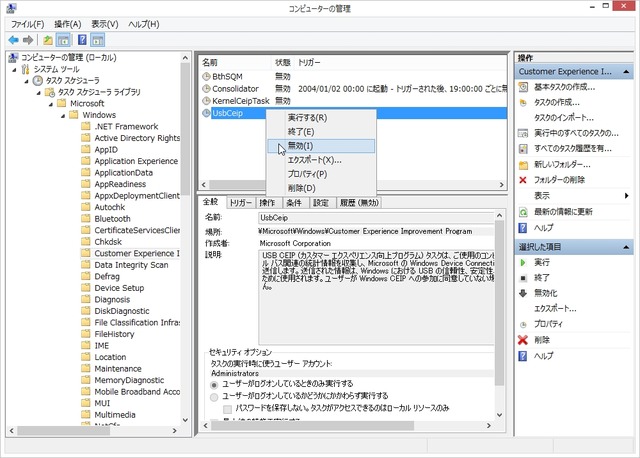Click the task list horizontal scroll right arrow

point(502,185)
